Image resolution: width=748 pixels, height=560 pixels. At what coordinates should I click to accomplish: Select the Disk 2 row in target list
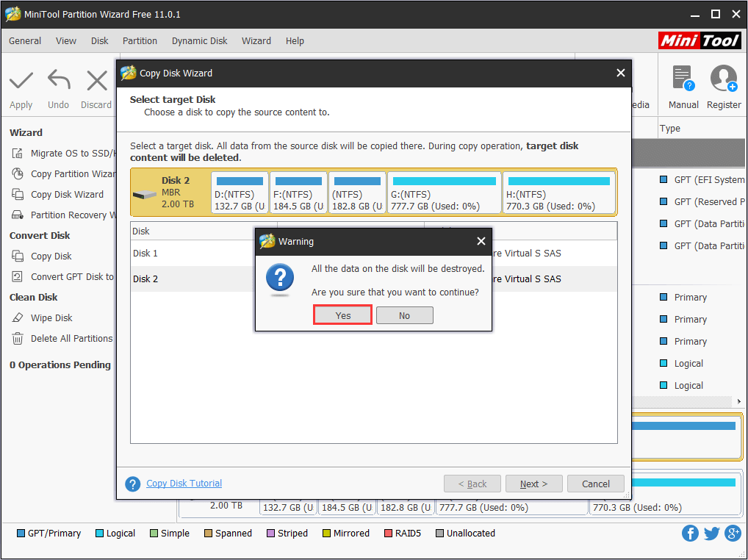click(x=374, y=279)
